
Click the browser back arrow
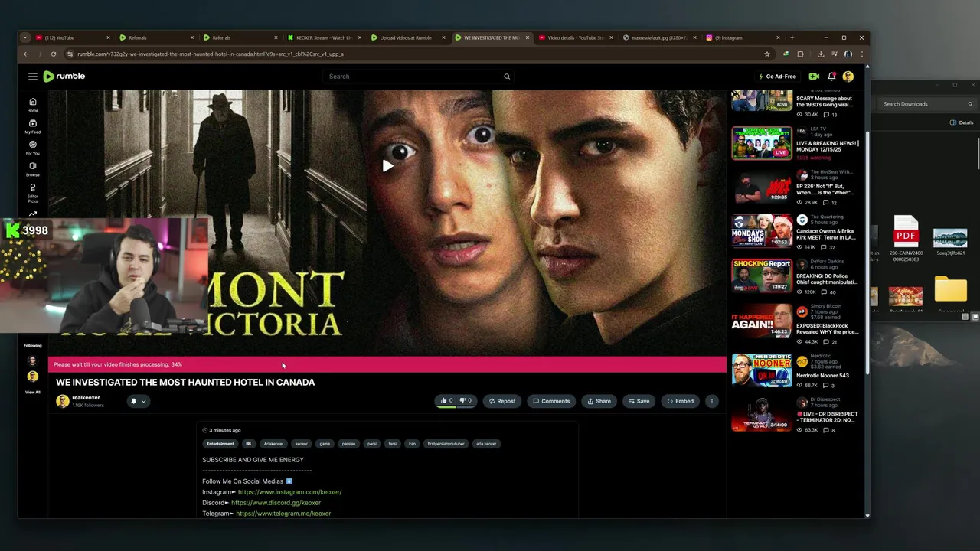point(26,54)
